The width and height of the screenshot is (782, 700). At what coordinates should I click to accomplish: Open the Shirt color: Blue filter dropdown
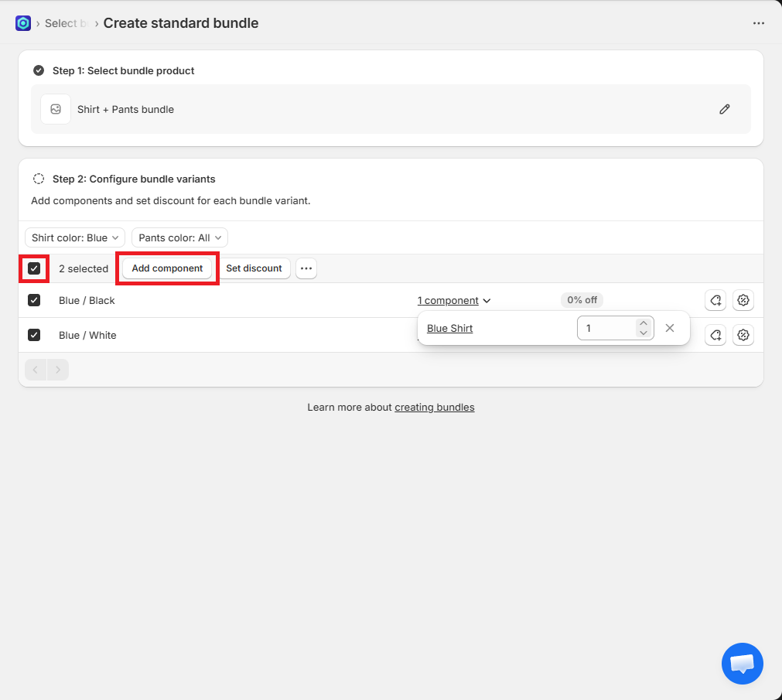click(75, 237)
